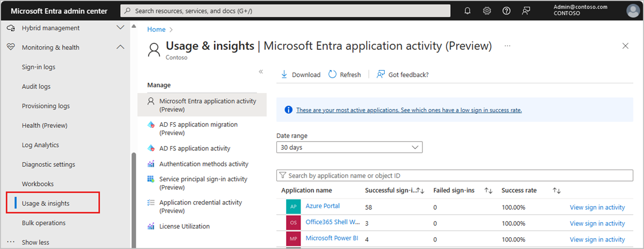Open the Date range 30 days dropdown
This screenshot has height=249, width=644.
tap(349, 147)
